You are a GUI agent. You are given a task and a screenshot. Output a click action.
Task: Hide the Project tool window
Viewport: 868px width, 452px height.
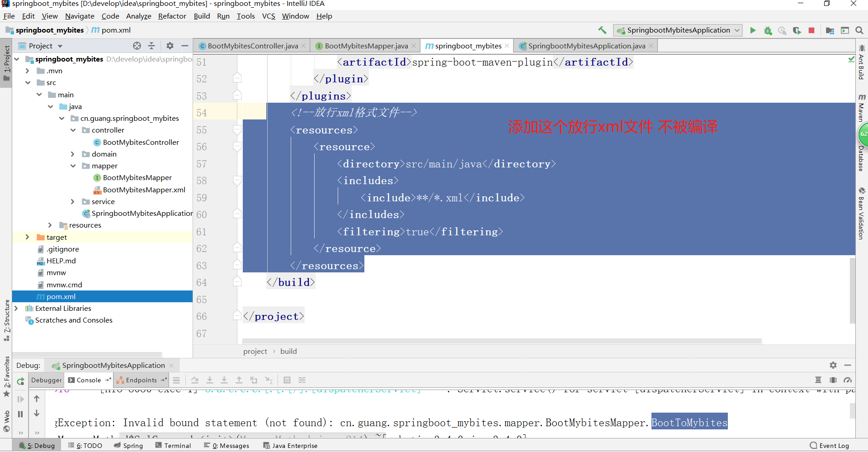click(x=185, y=46)
